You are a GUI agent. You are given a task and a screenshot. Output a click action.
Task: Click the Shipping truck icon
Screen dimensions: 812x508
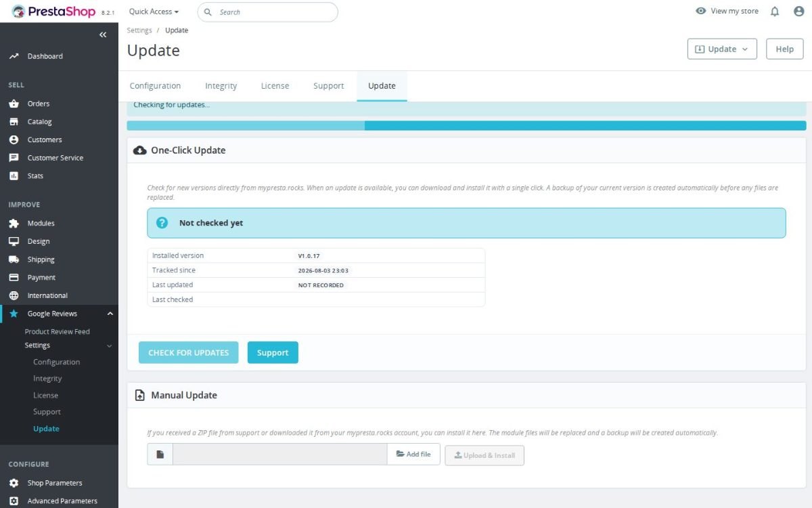[x=14, y=259]
